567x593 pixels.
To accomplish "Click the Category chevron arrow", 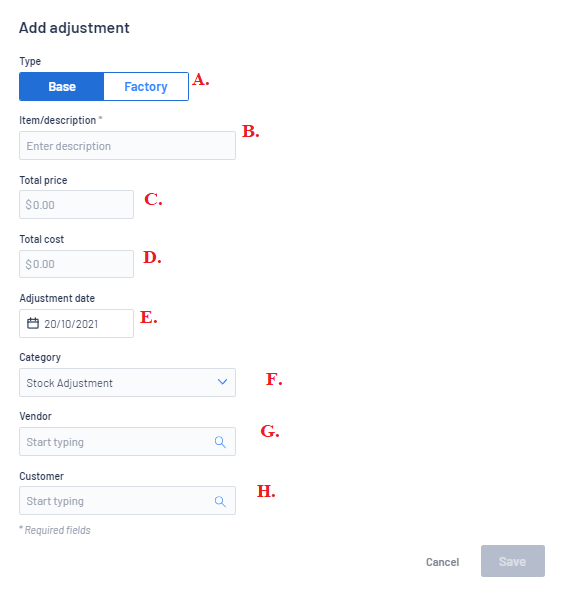I will (x=222, y=382).
